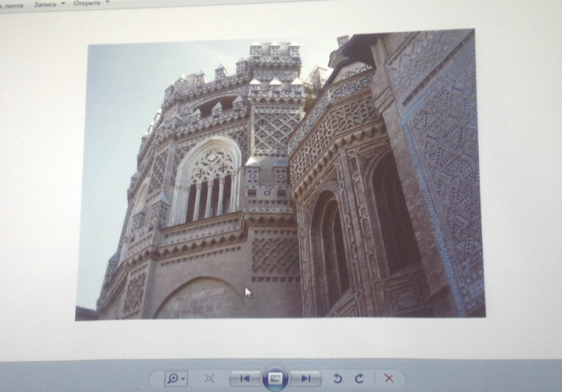The width and height of the screenshot is (562, 392).
Task: Go to the previous picture
Action: point(244,378)
